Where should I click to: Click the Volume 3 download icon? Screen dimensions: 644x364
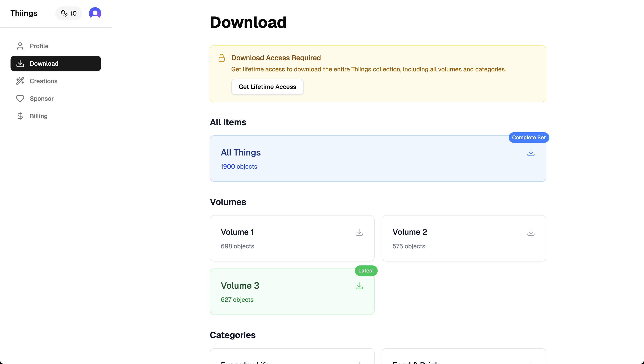[x=359, y=286]
